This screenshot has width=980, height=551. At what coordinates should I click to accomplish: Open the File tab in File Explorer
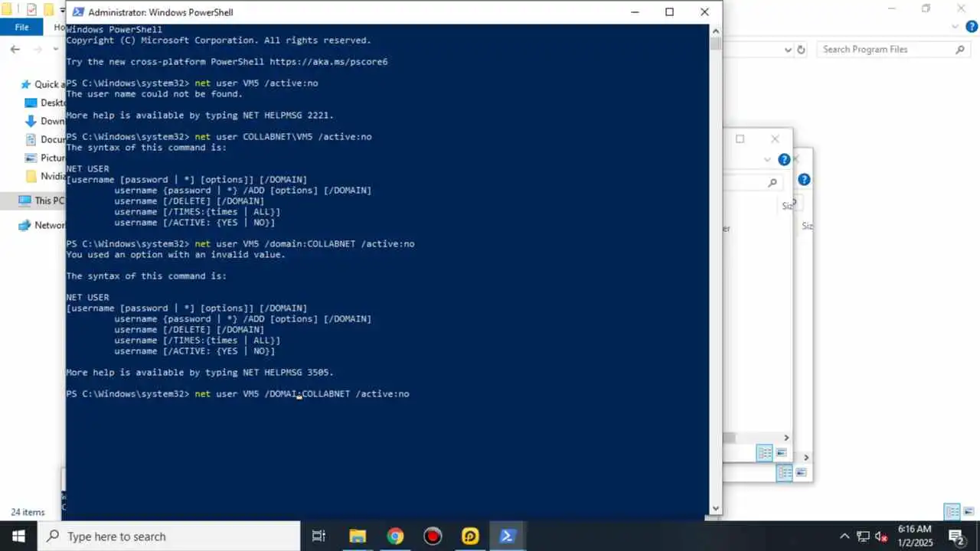[x=22, y=28]
